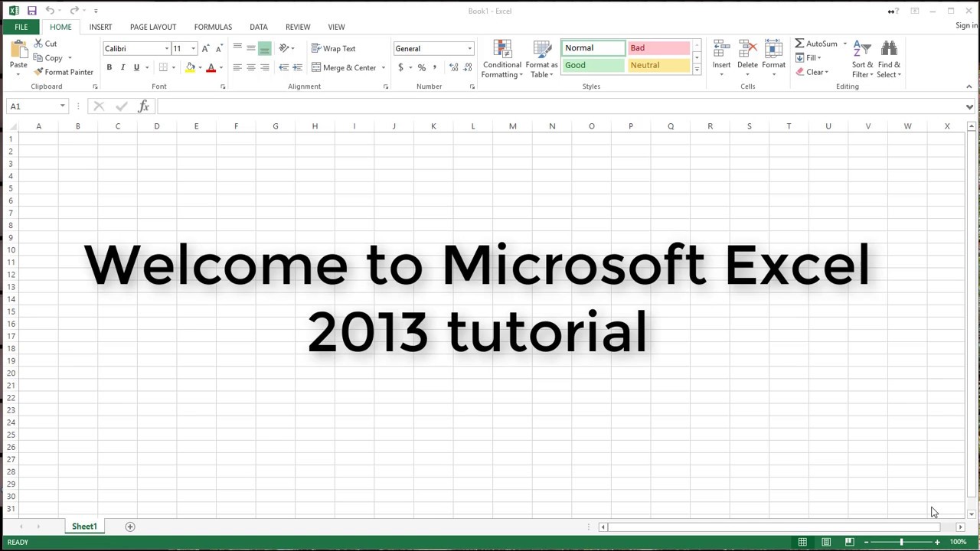Click the Increase Decimal icon

[x=453, y=67]
